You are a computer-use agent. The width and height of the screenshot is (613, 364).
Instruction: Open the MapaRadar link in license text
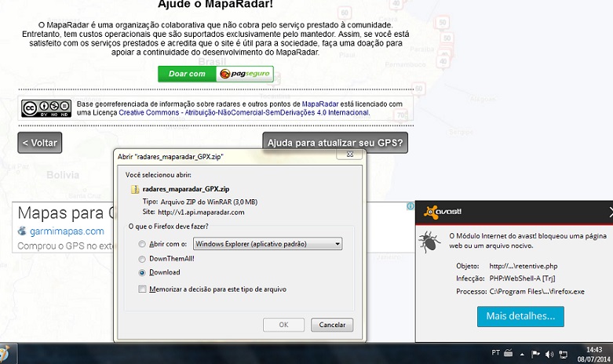point(319,104)
